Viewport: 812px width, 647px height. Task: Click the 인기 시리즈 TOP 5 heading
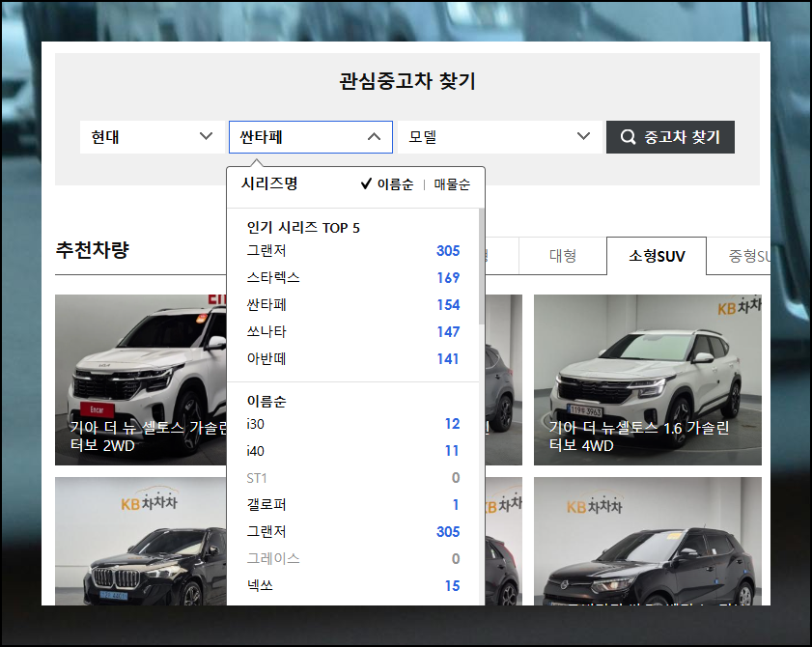tap(303, 227)
